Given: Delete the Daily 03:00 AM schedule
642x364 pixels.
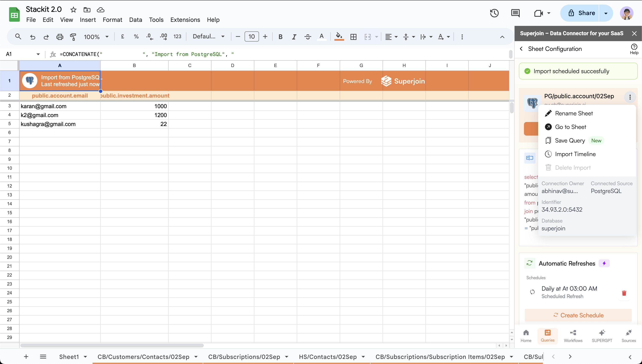Looking at the screenshot, I should tap(624, 293).
